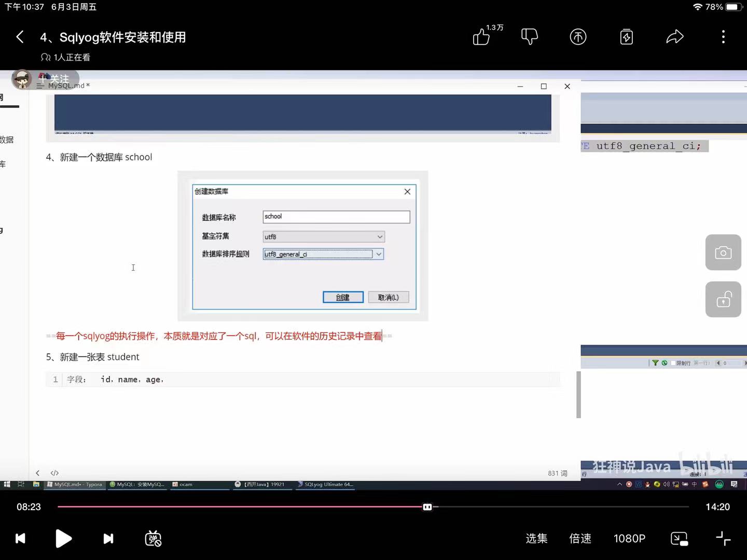Skip to the next video
Image resolution: width=747 pixels, height=560 pixels.
108,539
